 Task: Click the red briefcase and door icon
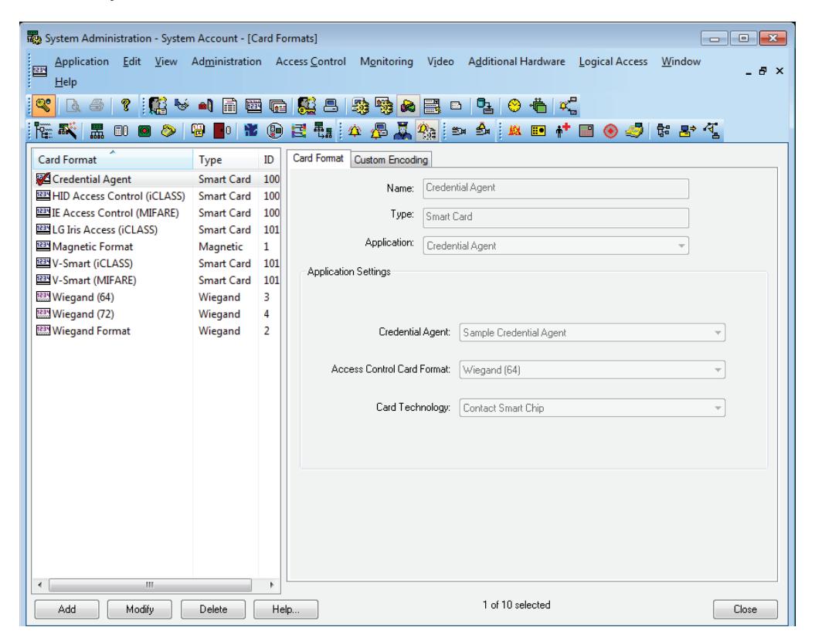pyautogui.click(x=205, y=106)
